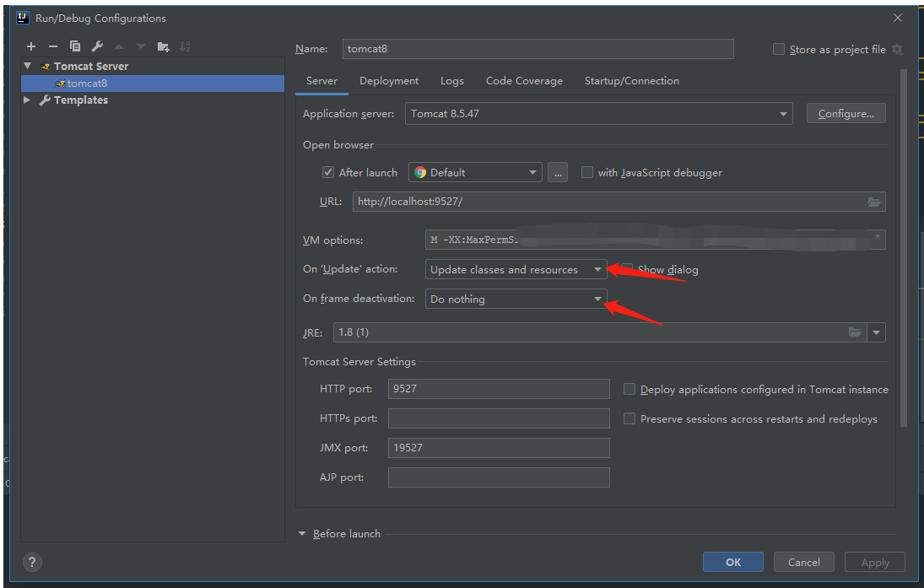Click the Name input field
This screenshot has height=588, width=924.
(538, 49)
